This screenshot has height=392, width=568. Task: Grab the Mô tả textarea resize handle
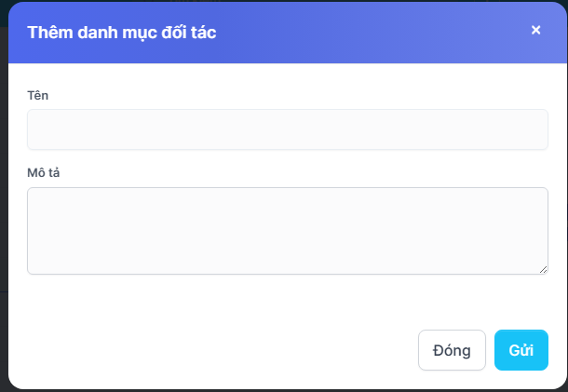pyautogui.click(x=543, y=269)
